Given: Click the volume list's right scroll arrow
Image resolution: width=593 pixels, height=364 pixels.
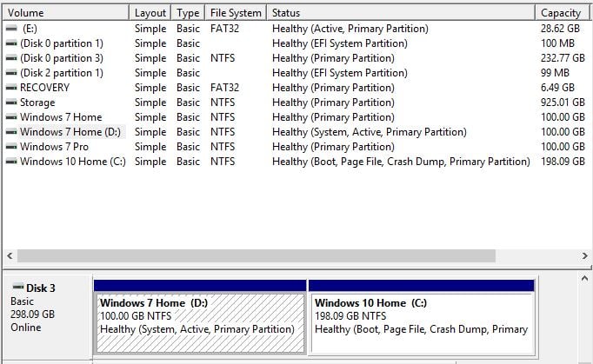Looking at the screenshot, I should 584,256.
